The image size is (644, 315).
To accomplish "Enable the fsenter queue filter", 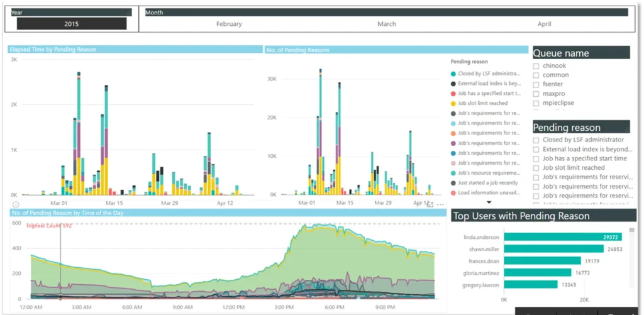I will click(536, 85).
